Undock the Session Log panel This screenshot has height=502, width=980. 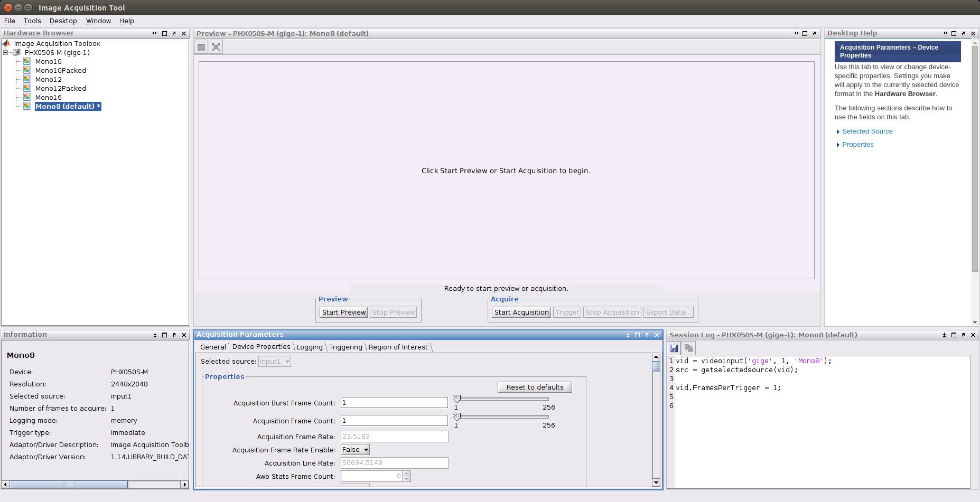tap(963, 335)
